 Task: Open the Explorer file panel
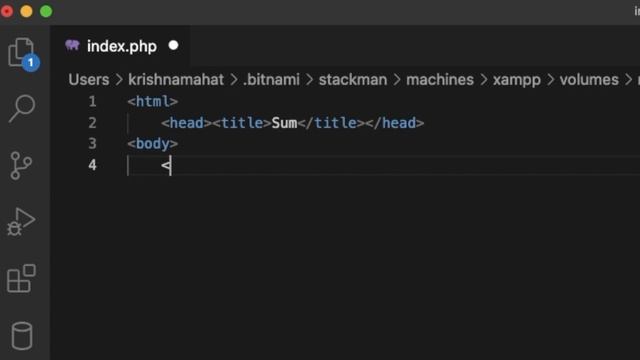[21, 53]
